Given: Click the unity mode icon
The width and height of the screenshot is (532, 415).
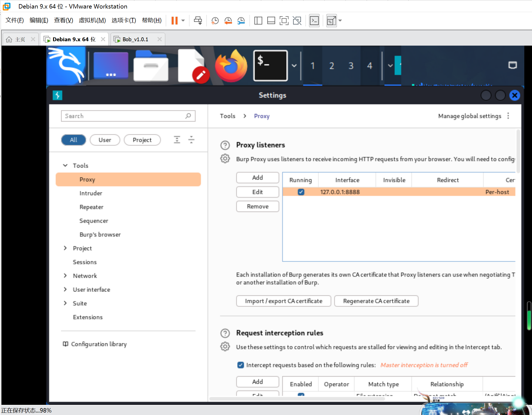Looking at the screenshot, I should coord(297,21).
